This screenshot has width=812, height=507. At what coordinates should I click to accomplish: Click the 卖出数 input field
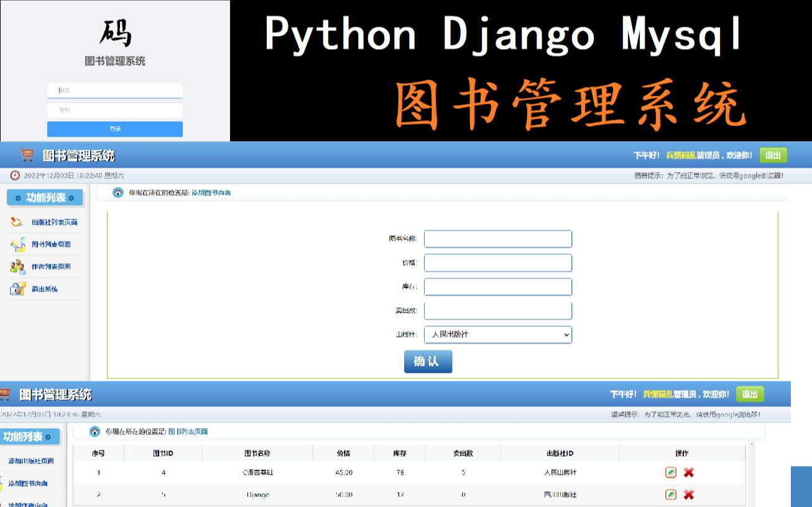(x=498, y=311)
